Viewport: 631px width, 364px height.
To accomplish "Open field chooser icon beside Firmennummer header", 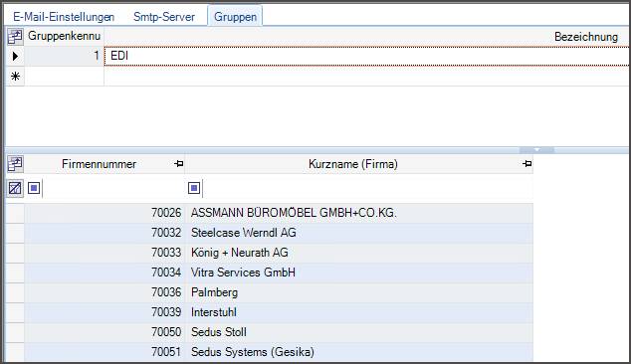I will pos(15,164).
